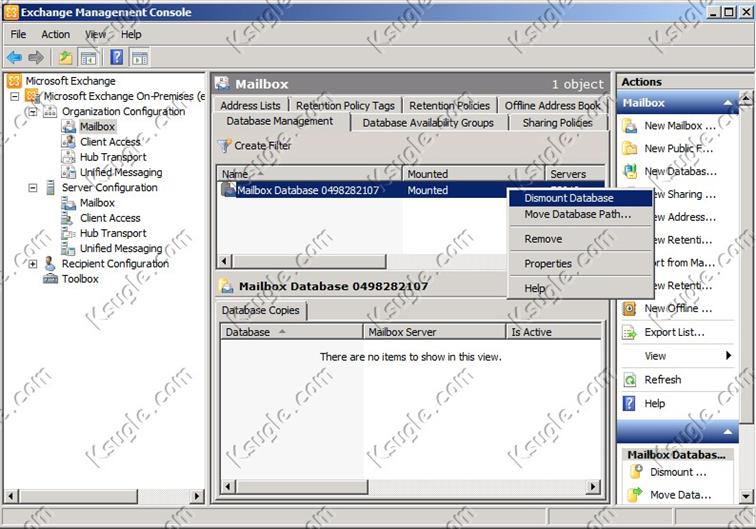Choose Properties from context menu
Image resolution: width=756 pixels, height=529 pixels.
[580, 264]
